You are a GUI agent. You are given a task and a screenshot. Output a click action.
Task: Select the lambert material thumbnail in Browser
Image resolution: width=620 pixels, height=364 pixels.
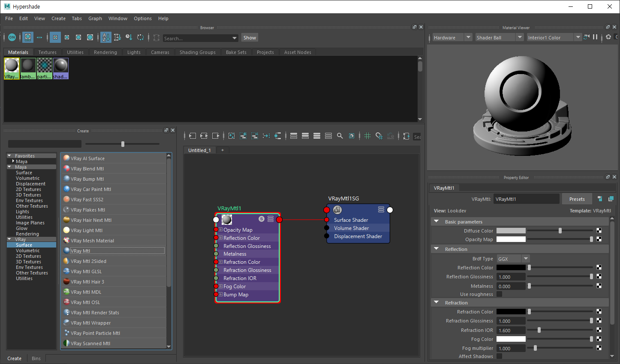point(28,69)
